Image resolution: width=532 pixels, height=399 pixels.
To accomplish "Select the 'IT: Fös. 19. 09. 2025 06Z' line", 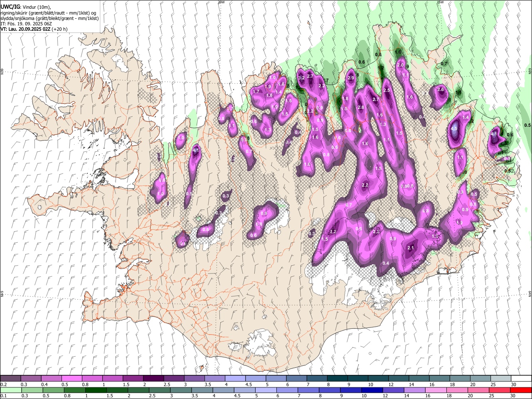I will tap(25, 24).
